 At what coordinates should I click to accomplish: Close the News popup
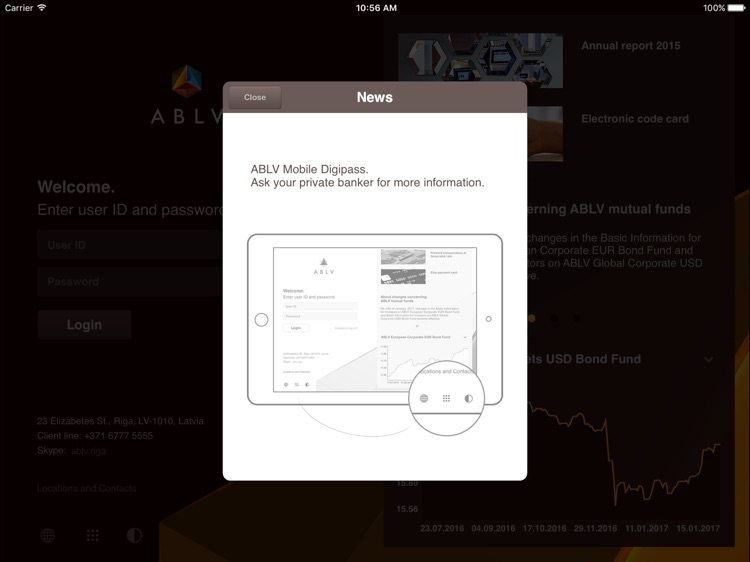point(255,98)
